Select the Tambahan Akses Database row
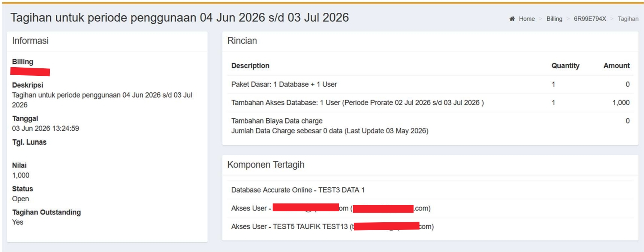 click(x=357, y=103)
